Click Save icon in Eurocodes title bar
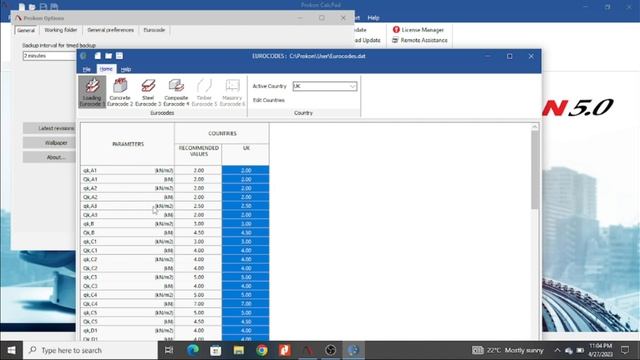640x360 pixels. point(119,56)
